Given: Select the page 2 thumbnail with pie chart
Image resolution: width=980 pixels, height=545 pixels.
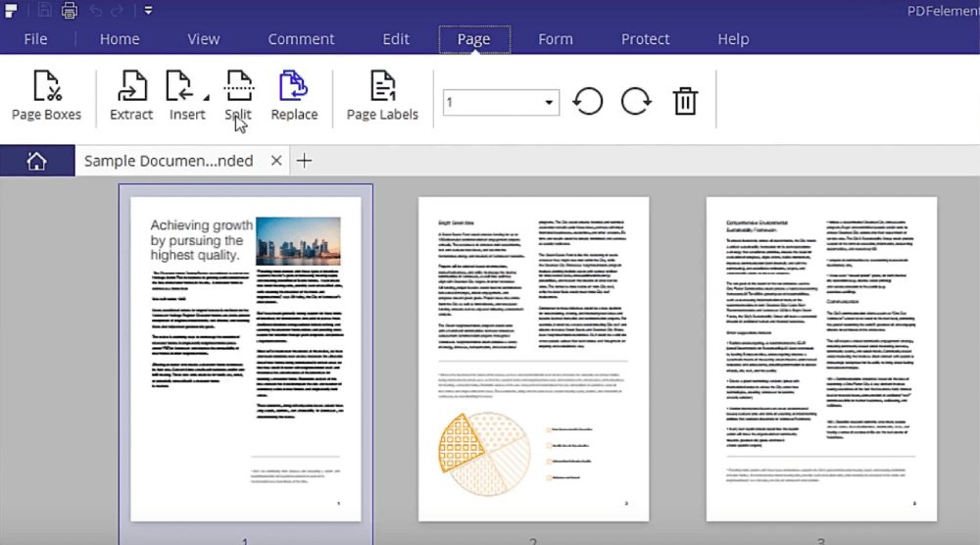Looking at the screenshot, I should [533, 359].
